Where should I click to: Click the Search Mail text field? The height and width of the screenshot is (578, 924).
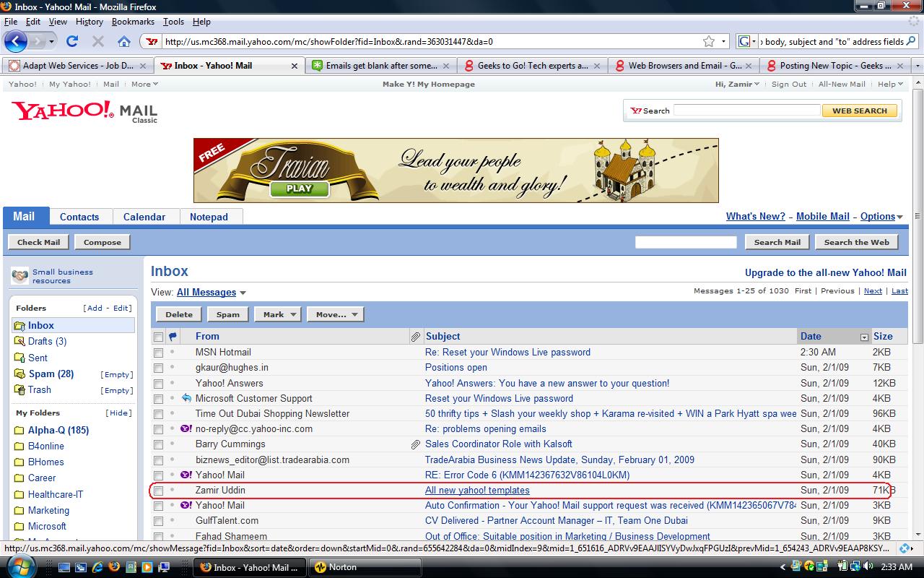tap(686, 242)
